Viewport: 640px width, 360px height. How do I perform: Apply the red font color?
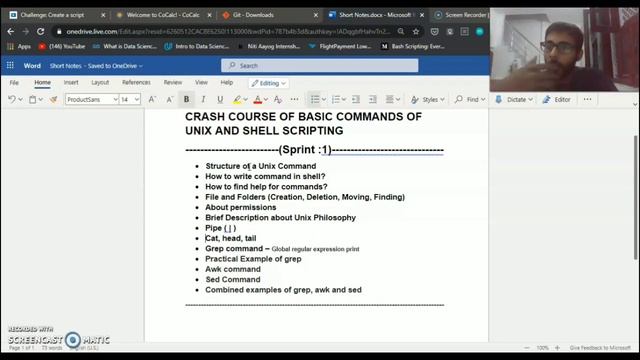[258, 99]
